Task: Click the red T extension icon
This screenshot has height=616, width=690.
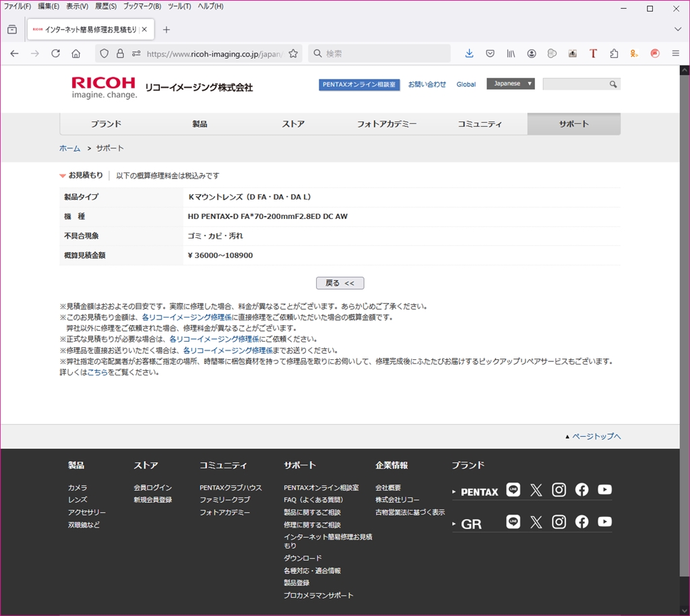Action: point(593,54)
